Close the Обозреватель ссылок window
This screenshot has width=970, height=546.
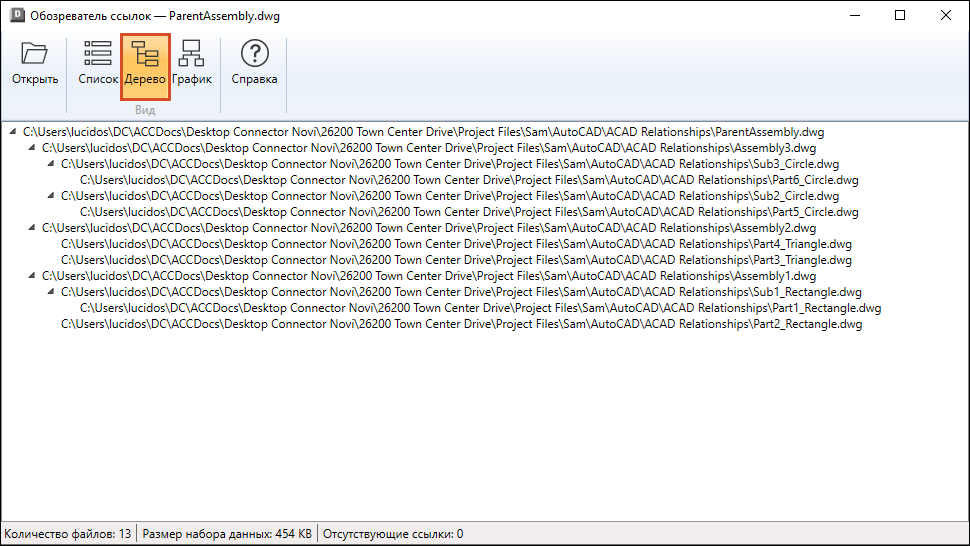coord(946,15)
